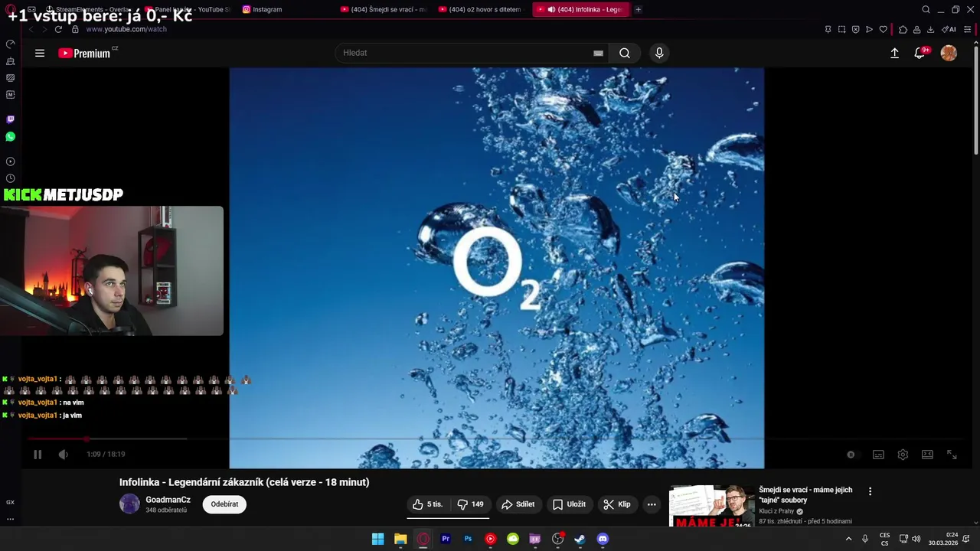Open the on-screen keyboard in search box
Screen dimensions: 980x551
tap(598, 53)
